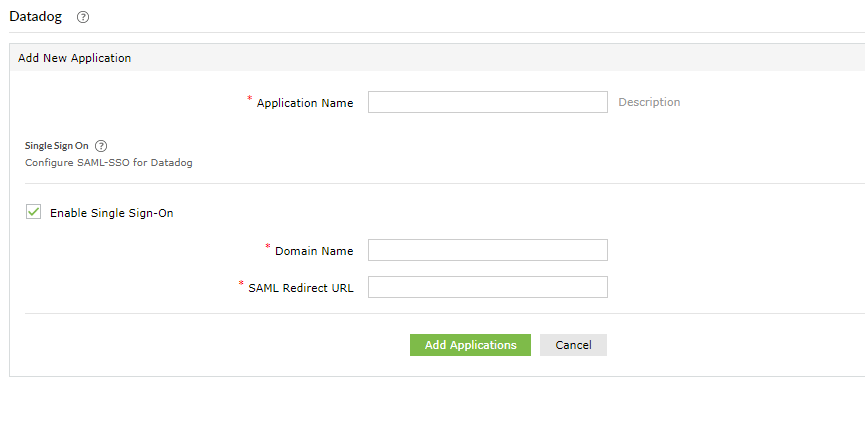The width and height of the screenshot is (865, 442).
Task: Click the Add New Application header bar
Action: [74, 58]
